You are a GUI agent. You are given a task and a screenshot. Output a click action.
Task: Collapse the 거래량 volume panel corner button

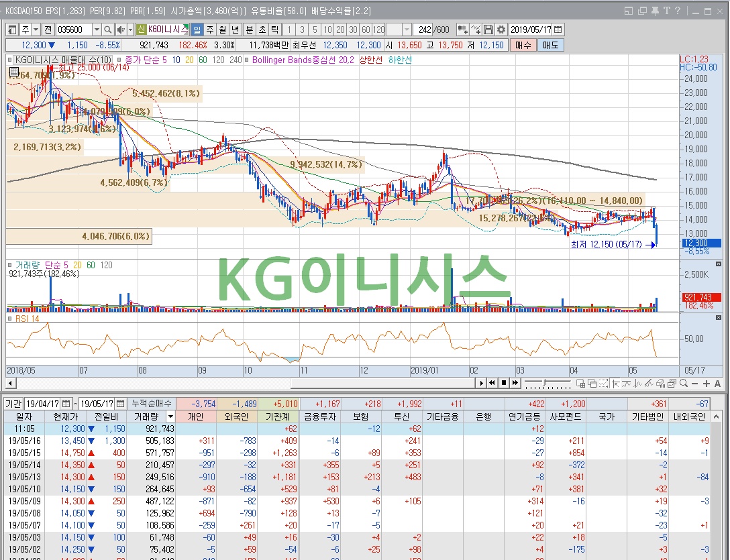(x=719, y=264)
